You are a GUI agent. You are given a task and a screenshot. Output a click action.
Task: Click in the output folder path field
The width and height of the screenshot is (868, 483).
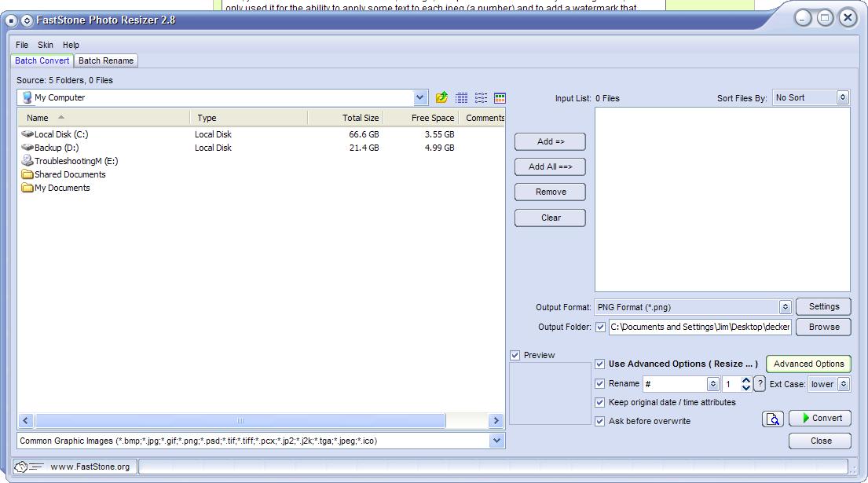point(700,327)
